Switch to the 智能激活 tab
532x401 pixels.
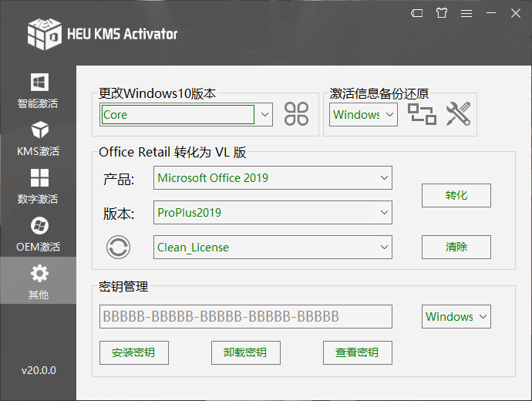[38, 90]
